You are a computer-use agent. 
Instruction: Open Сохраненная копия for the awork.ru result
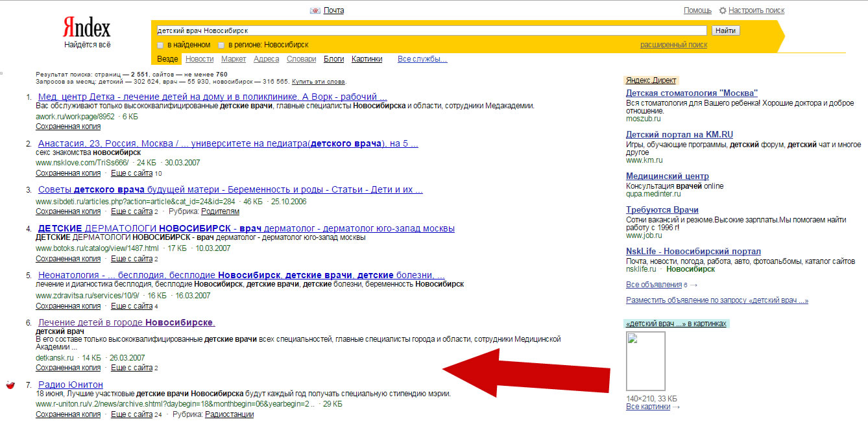coord(68,126)
